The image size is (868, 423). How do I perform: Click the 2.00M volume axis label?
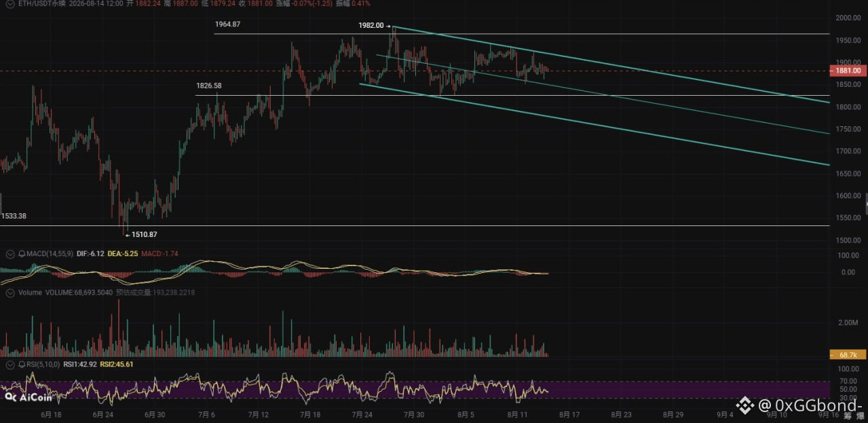(848, 322)
